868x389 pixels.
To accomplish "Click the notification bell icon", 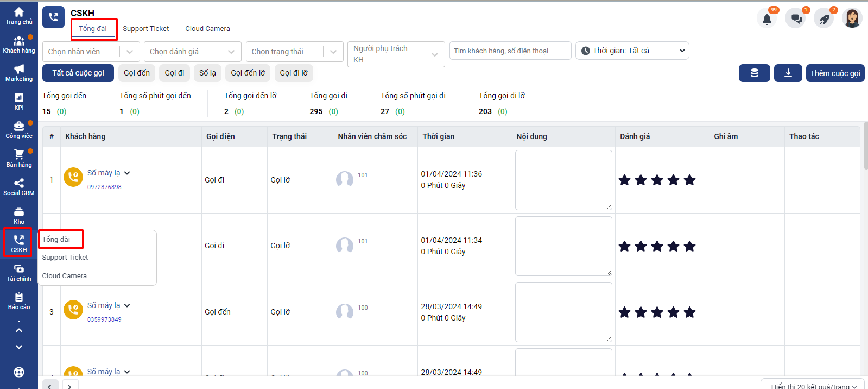I will click(x=766, y=19).
